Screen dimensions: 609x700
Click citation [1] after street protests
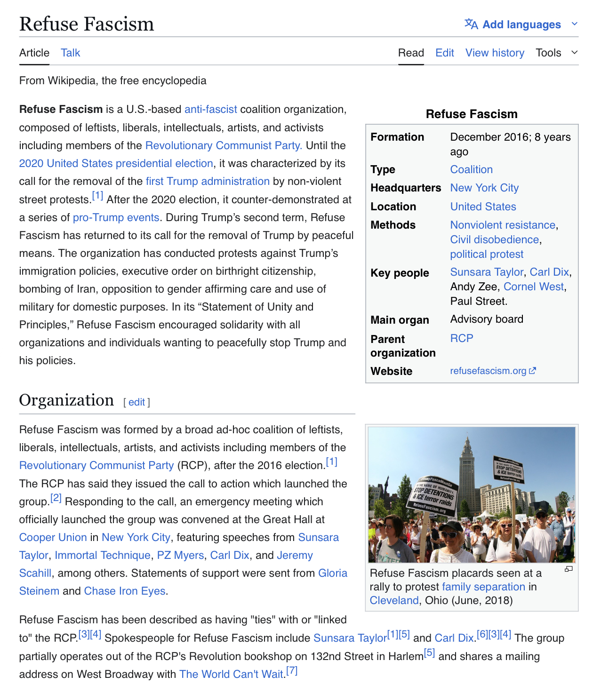coord(97,196)
